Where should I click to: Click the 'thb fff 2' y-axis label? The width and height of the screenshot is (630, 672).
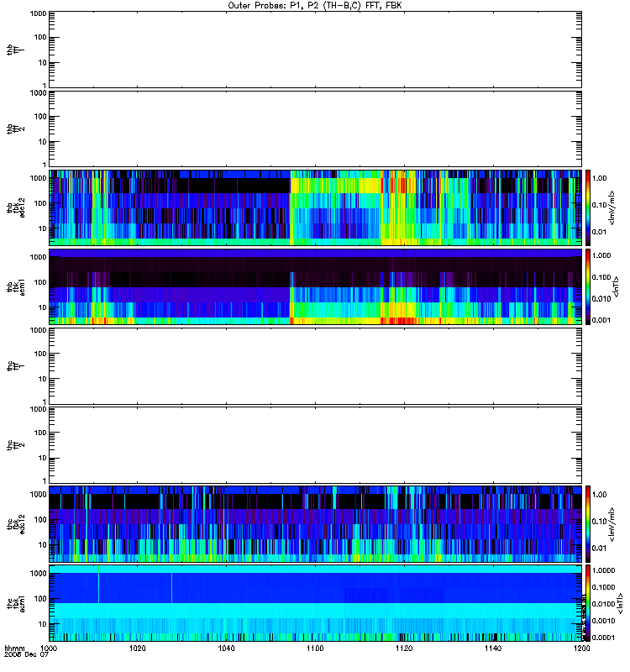[15, 129]
